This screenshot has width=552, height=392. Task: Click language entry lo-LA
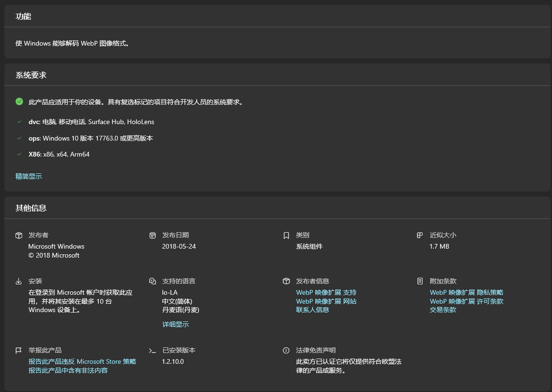(x=170, y=292)
